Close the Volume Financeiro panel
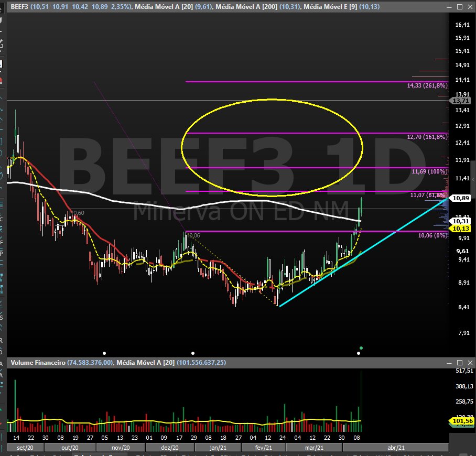The width and height of the screenshot is (476, 456). click(470, 363)
